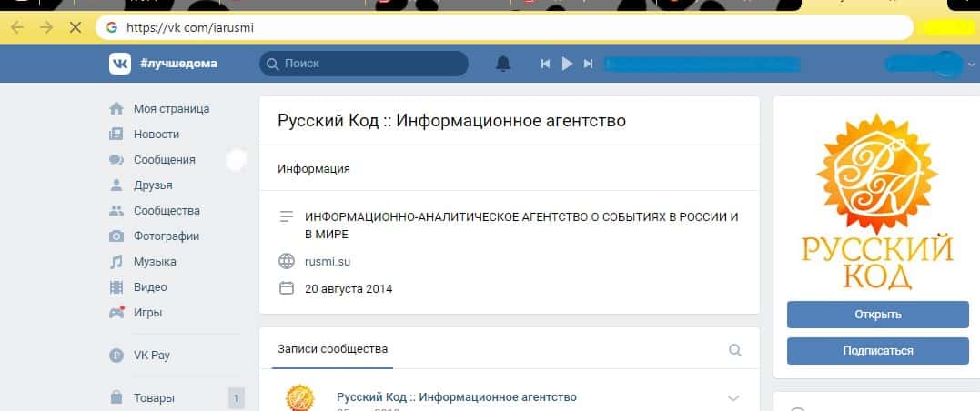980x411 pixels.
Task: Open notifications bell icon
Action: (503, 64)
